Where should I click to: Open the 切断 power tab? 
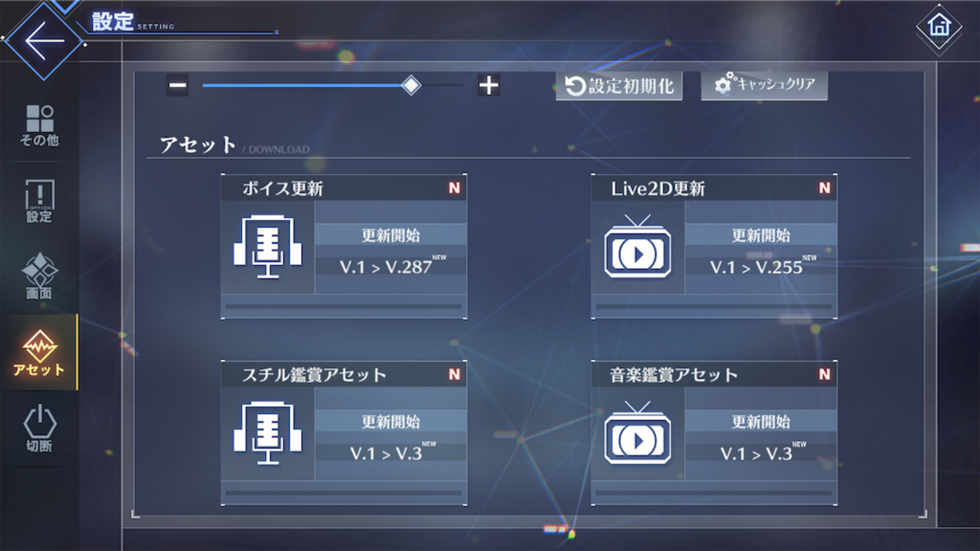tap(39, 428)
